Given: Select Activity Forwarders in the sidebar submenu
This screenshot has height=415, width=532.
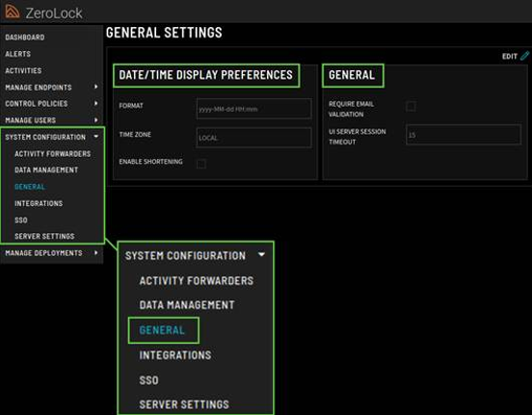Looking at the screenshot, I should pos(53,154).
